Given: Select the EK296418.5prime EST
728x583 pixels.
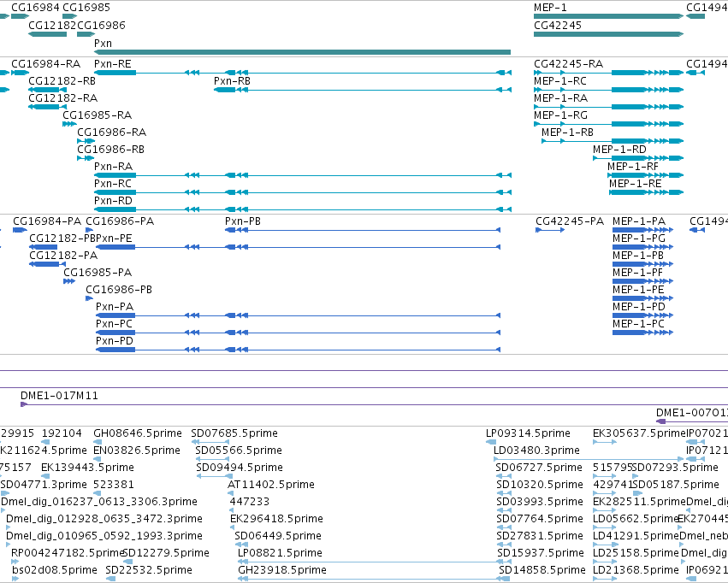Looking at the screenshot, I should (233, 527).
